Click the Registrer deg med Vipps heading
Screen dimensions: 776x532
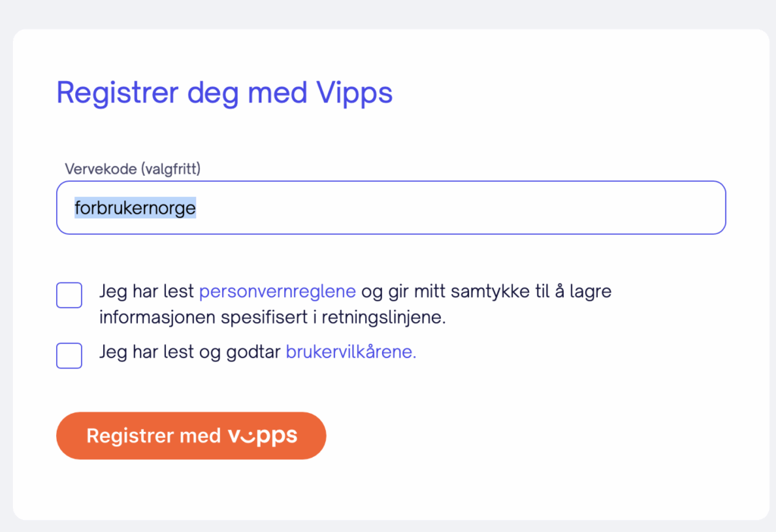[x=224, y=93]
